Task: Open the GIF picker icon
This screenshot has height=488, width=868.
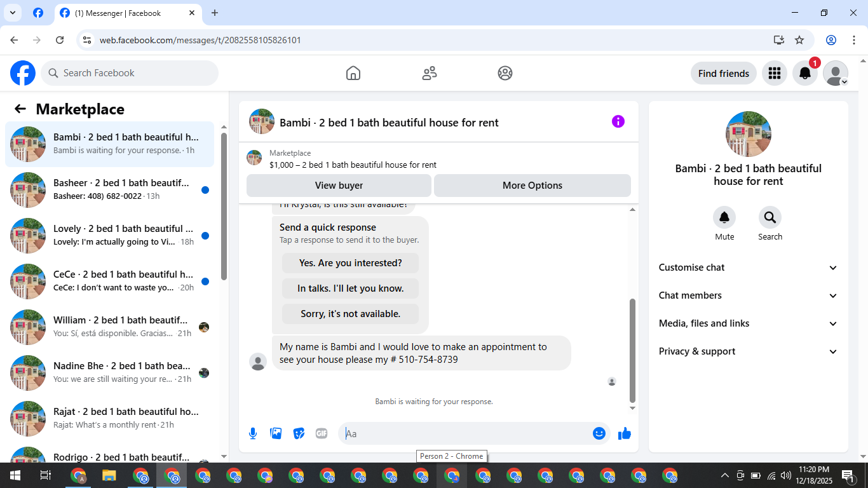Action: pos(322,433)
